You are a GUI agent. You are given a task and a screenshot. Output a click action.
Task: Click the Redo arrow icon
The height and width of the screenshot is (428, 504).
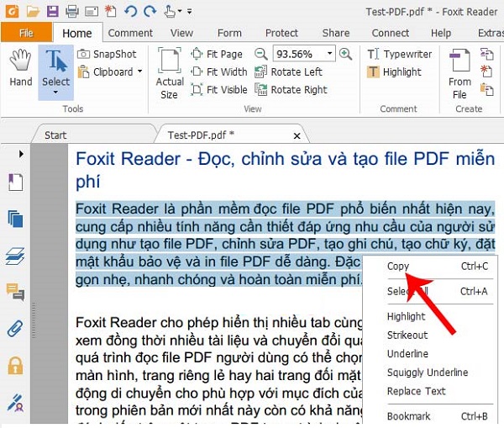150,12
